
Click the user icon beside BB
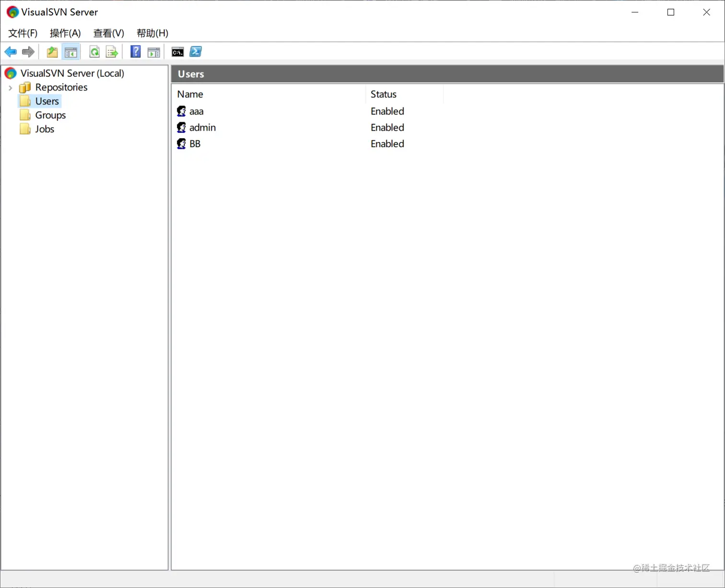tap(181, 144)
